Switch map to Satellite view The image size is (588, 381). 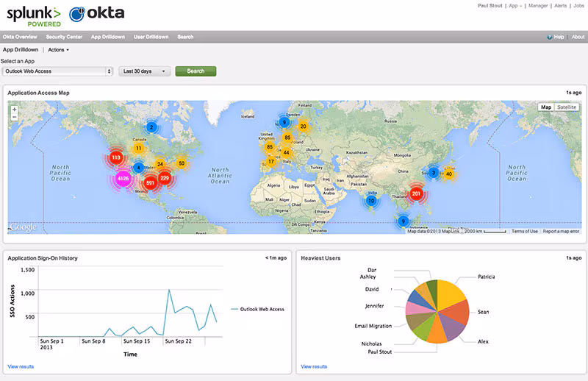click(x=567, y=107)
